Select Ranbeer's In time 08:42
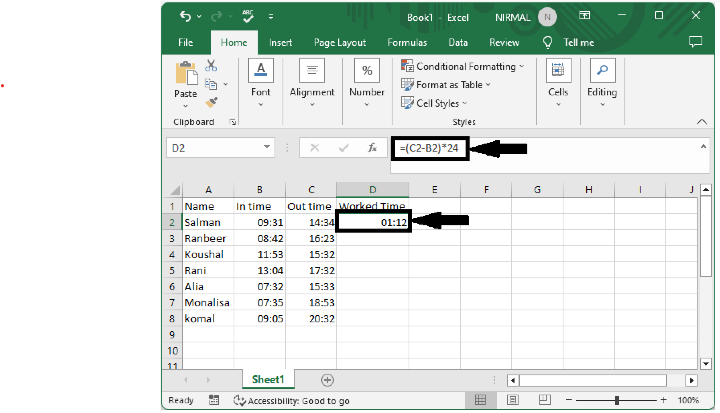720x413 pixels. [259, 238]
